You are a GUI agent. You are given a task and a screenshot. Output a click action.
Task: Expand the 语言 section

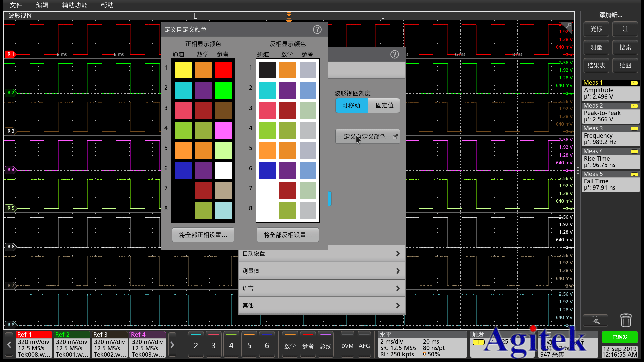[x=321, y=288]
